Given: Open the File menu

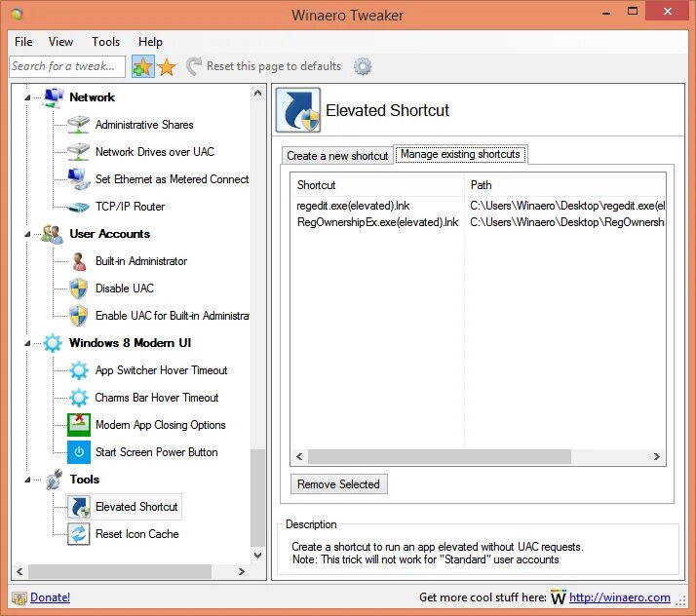Looking at the screenshot, I should (23, 42).
